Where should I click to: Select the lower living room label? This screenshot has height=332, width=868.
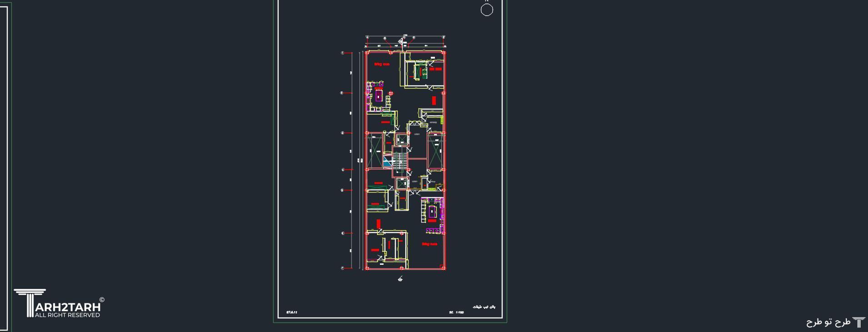pos(429,244)
